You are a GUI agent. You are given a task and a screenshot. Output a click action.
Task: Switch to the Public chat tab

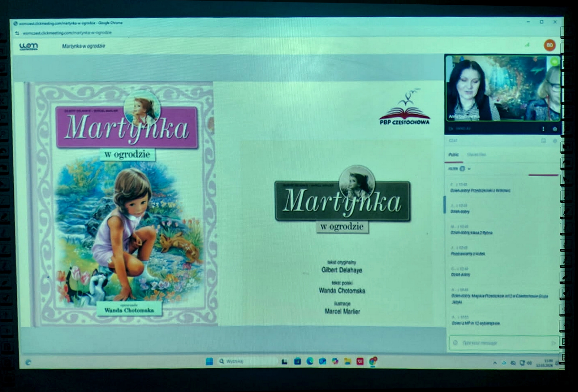(x=453, y=154)
